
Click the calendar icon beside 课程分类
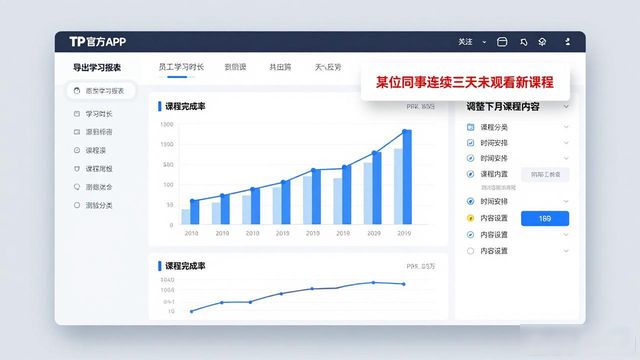(470, 127)
